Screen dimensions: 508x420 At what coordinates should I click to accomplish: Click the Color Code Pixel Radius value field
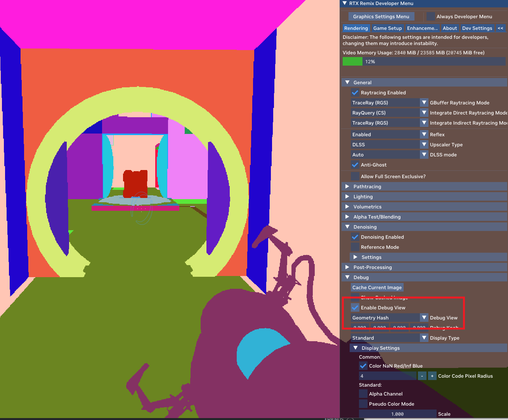(x=387, y=376)
